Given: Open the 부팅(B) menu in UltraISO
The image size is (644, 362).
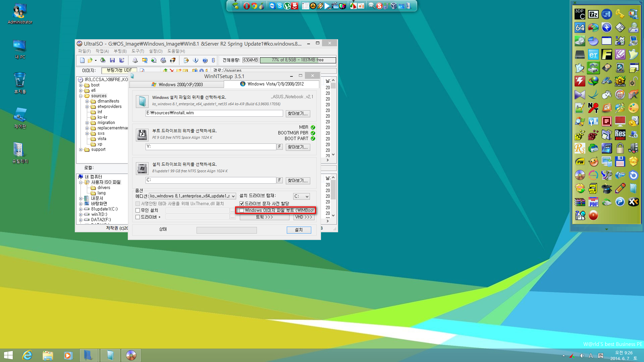Looking at the screenshot, I should pyautogui.click(x=120, y=51).
